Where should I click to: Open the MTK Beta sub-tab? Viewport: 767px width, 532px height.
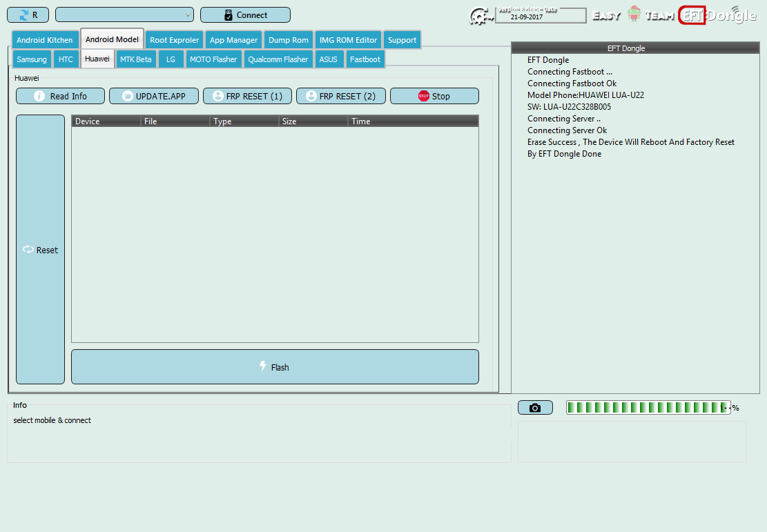(136, 59)
